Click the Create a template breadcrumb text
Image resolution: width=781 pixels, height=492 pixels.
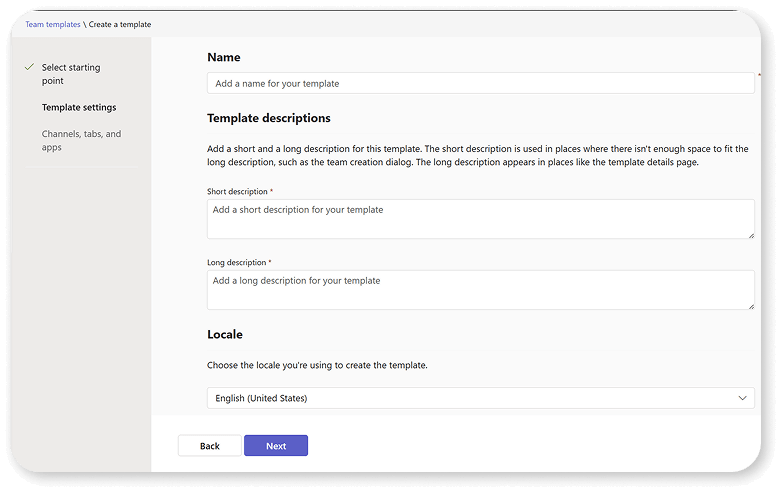click(x=120, y=24)
